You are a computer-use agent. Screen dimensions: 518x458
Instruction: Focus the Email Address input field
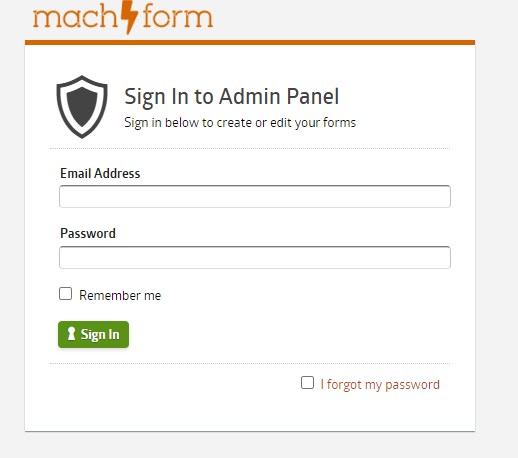coord(255,196)
